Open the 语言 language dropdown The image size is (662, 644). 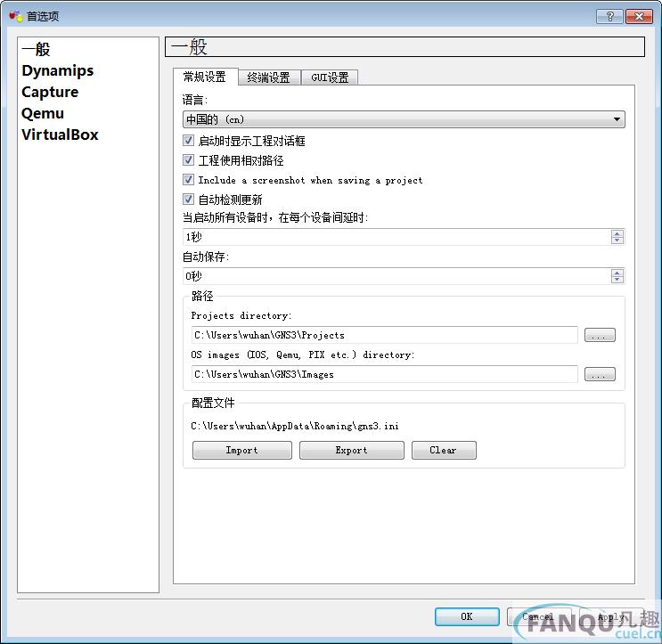tap(404, 119)
